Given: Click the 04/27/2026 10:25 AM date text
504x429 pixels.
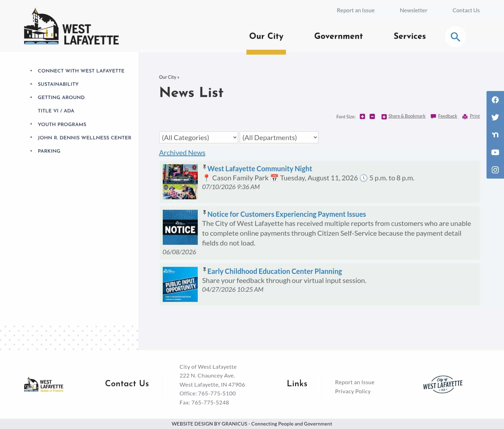Looking at the screenshot, I should tap(233, 290).
